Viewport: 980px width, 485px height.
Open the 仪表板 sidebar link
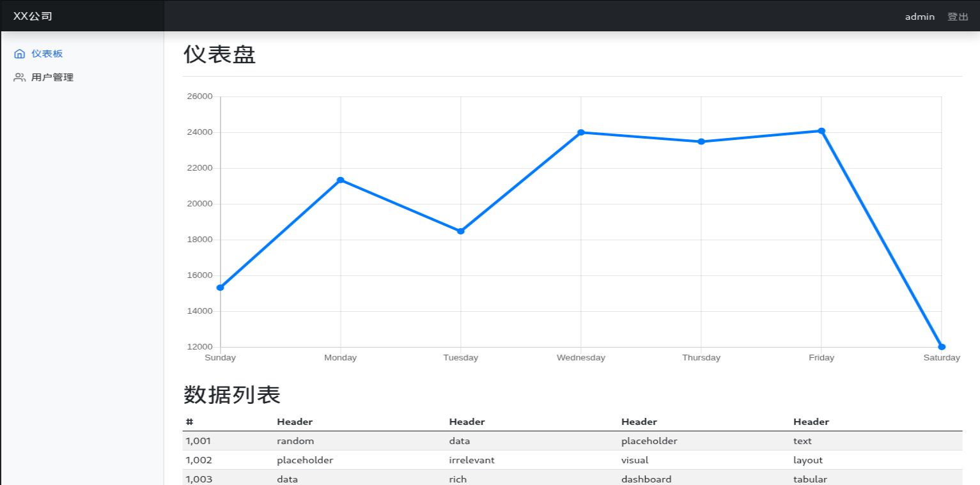click(47, 54)
